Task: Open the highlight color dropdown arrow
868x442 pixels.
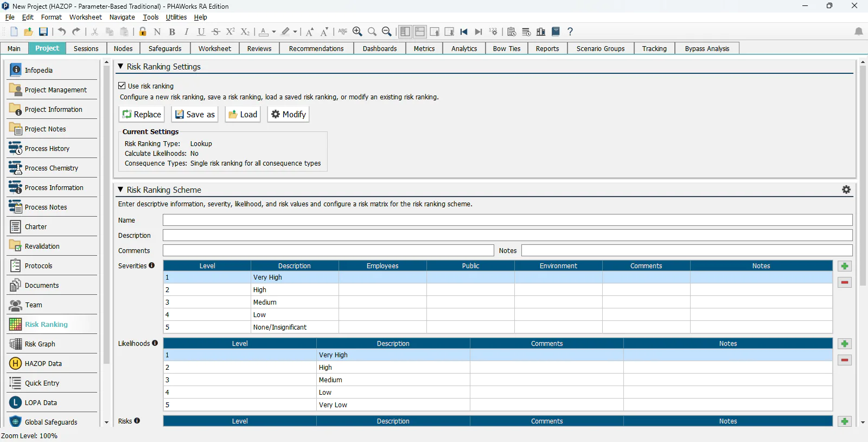Action: (x=295, y=31)
